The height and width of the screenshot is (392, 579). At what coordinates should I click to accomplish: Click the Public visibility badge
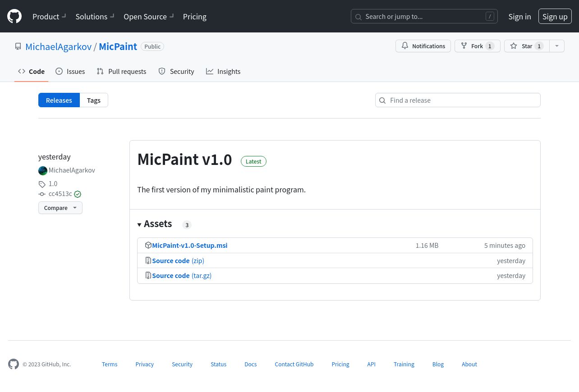pos(152,46)
